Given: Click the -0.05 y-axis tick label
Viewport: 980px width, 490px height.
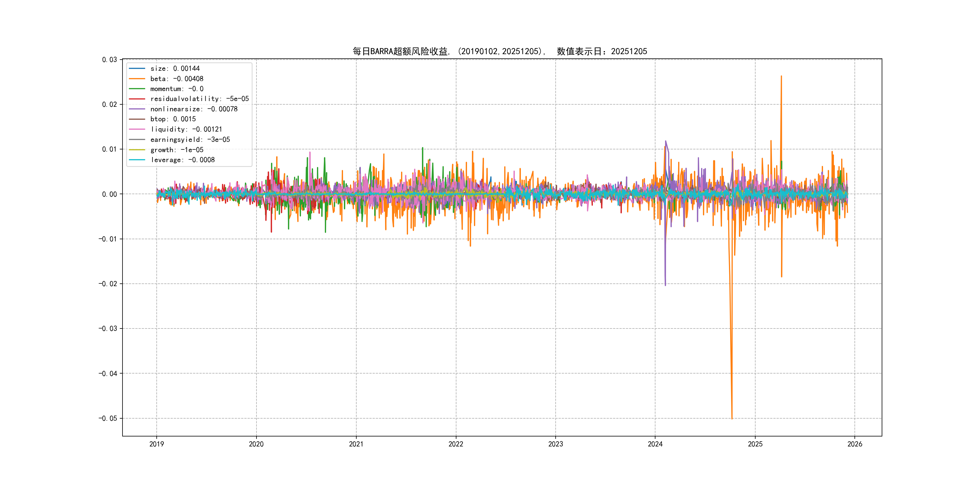Looking at the screenshot, I should tap(108, 419).
